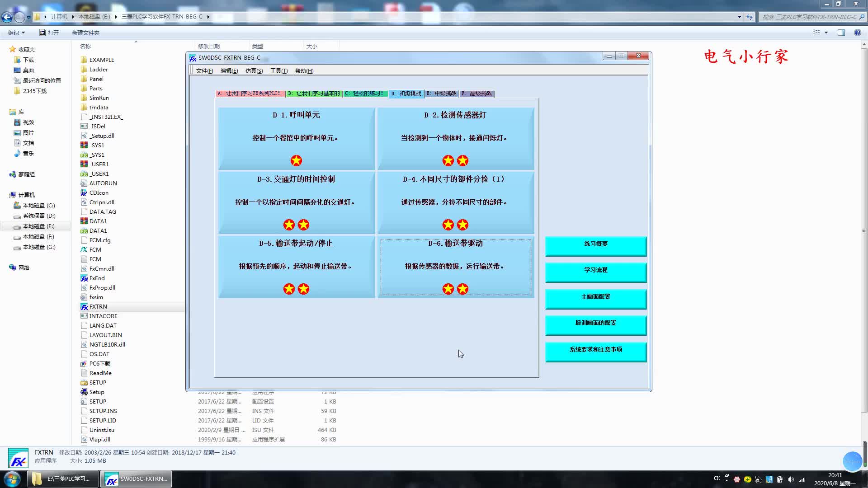Select the Panel folder icon
The width and height of the screenshot is (868, 488).
click(84, 79)
